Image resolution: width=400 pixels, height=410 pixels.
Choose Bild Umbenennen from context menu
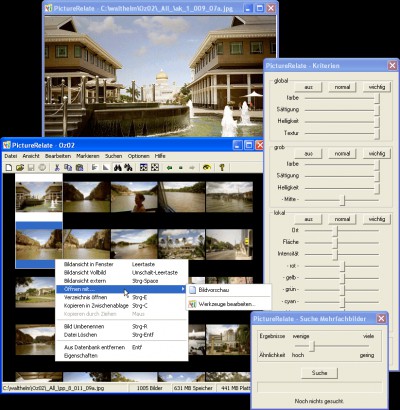pos(122,327)
